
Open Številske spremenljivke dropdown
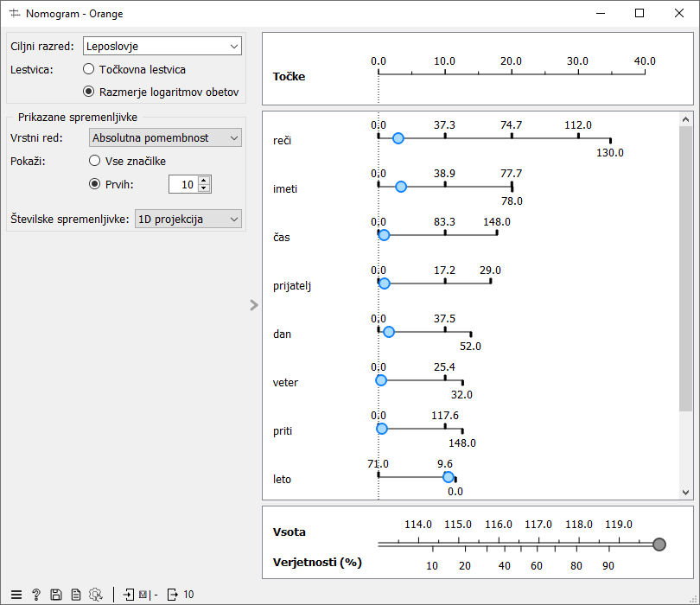click(x=188, y=220)
